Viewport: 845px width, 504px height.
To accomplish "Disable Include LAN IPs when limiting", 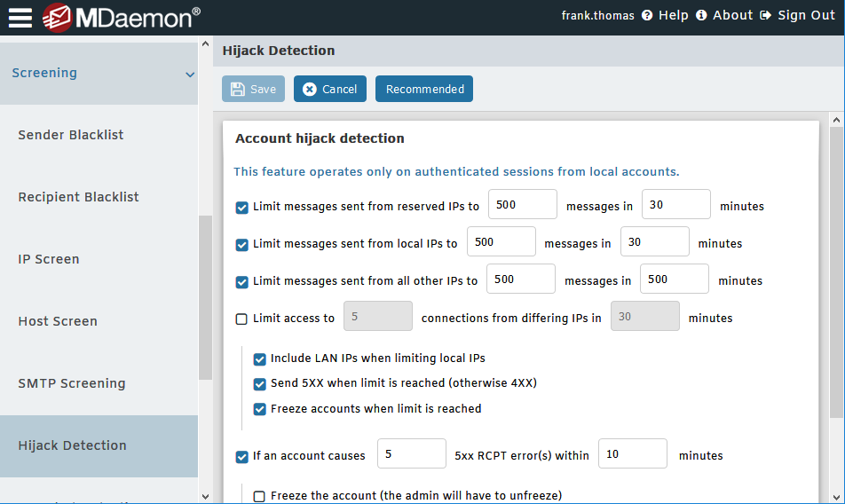I will tap(260, 359).
